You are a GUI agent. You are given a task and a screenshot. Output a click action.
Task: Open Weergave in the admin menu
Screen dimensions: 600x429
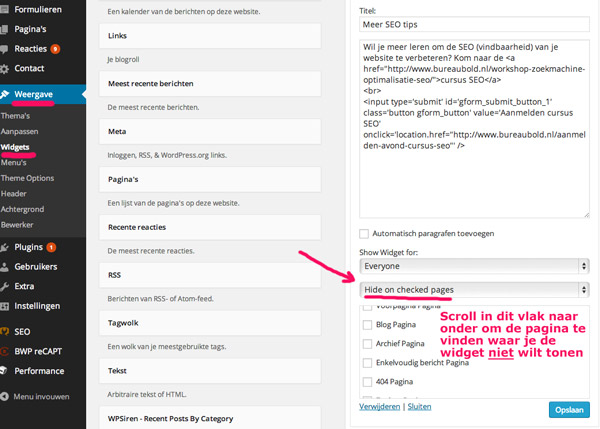click(33, 94)
